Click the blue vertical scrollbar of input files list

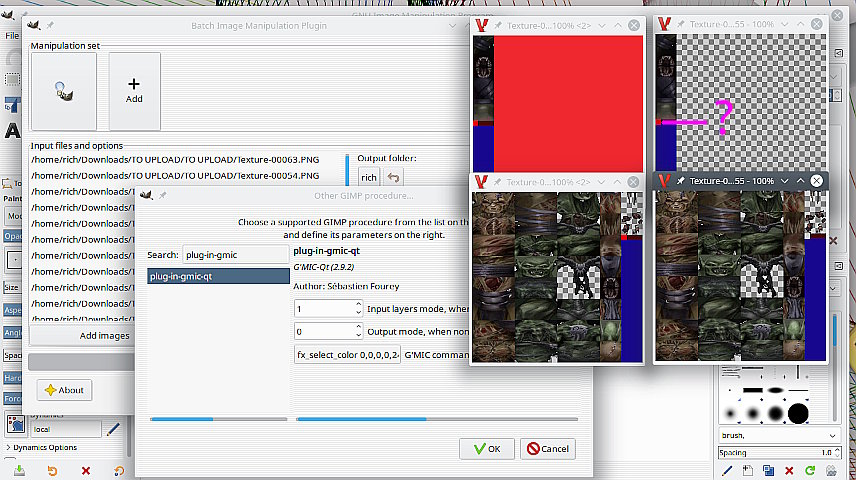[x=347, y=170]
